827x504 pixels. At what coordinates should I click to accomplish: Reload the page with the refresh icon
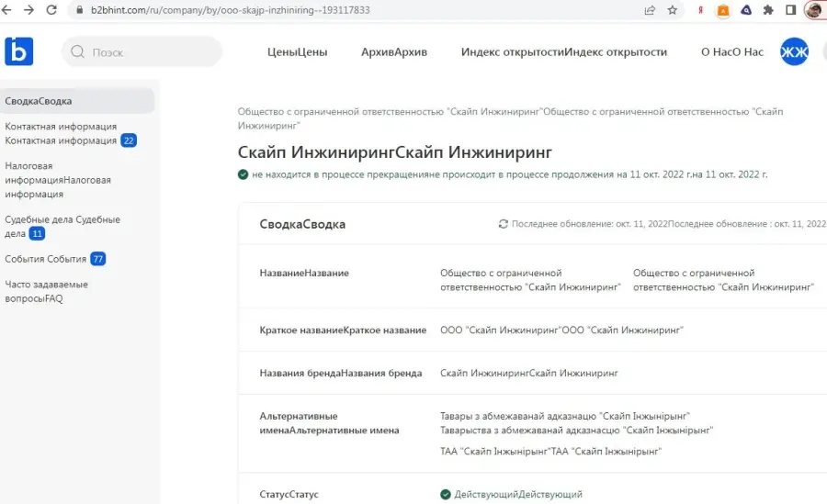click(x=51, y=10)
